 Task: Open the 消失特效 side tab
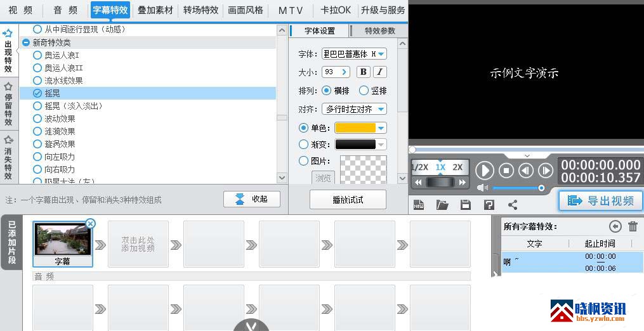coord(9,158)
